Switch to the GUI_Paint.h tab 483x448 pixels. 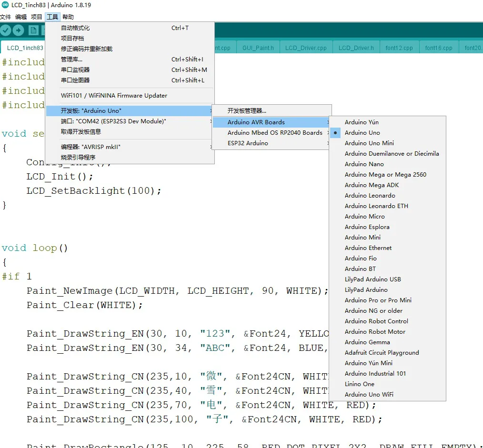(x=258, y=48)
